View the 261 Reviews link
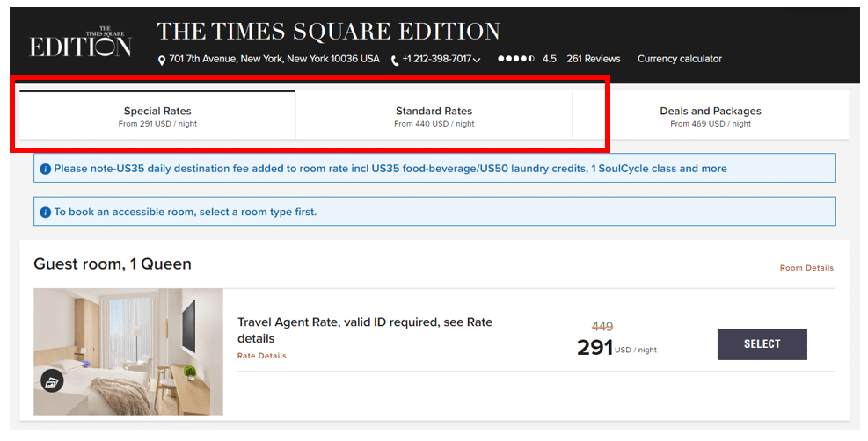Image resolution: width=868 pixels, height=441 pixels. pos(593,59)
